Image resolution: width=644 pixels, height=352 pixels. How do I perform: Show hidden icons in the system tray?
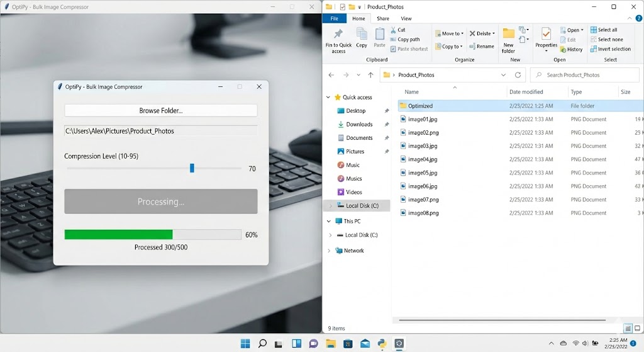coord(551,343)
